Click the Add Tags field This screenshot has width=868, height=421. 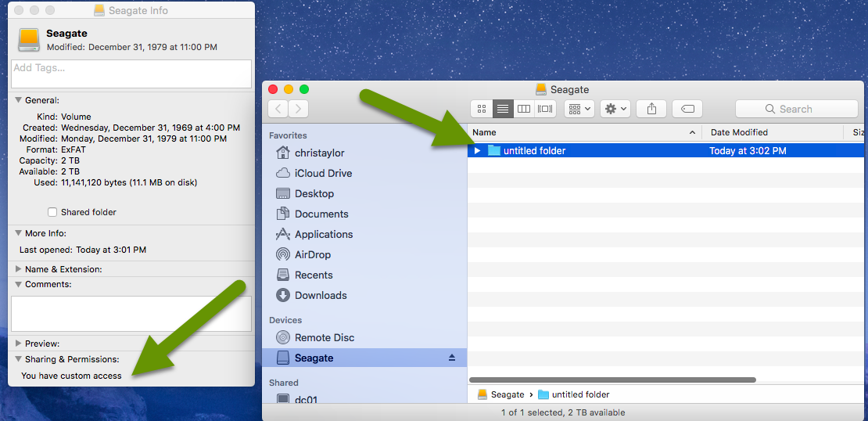131,74
